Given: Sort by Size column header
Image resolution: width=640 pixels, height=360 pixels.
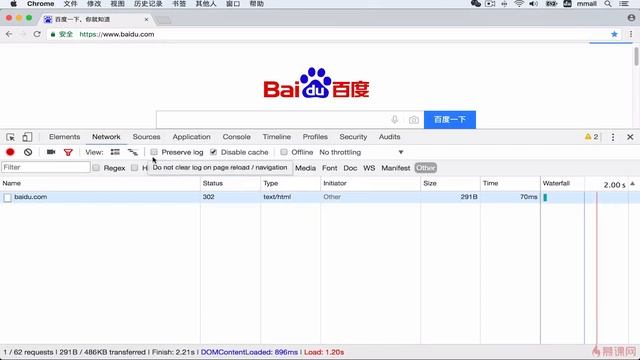Looking at the screenshot, I should tap(450, 183).
